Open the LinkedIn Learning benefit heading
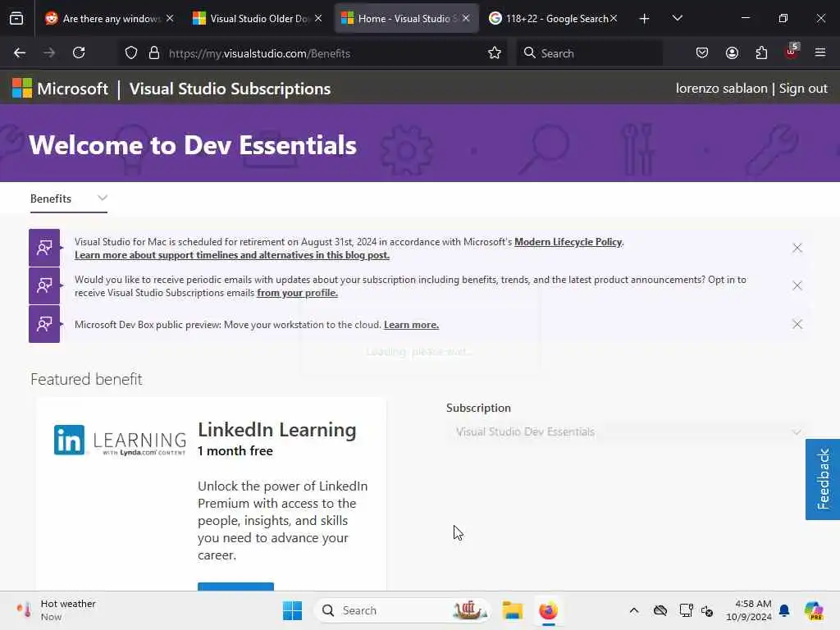The width and height of the screenshot is (840, 630). (x=277, y=430)
